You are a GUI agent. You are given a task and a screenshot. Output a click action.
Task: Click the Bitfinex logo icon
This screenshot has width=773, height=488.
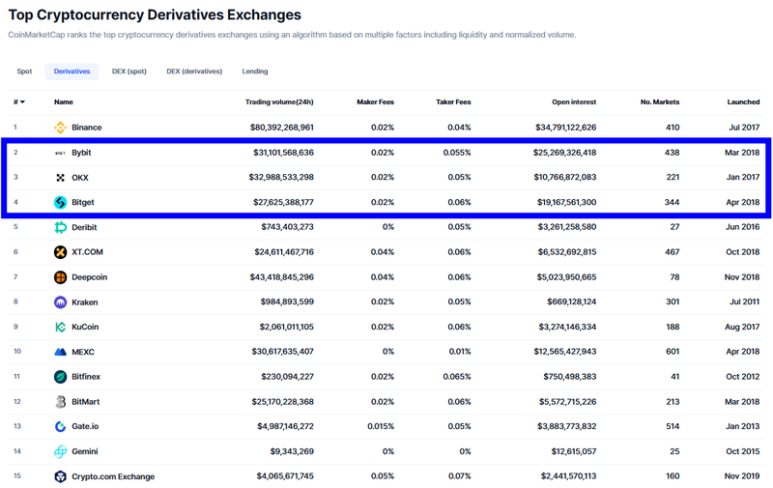click(60, 377)
